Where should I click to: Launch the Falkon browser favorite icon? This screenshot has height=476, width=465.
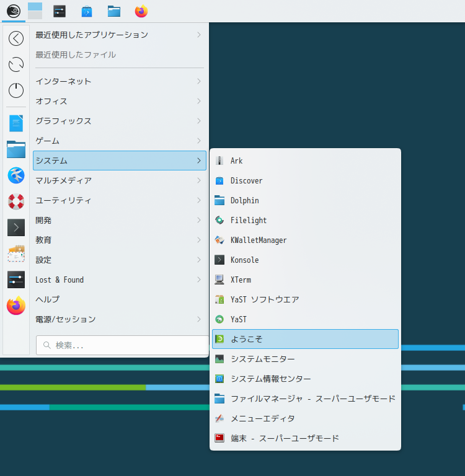[x=16, y=175]
